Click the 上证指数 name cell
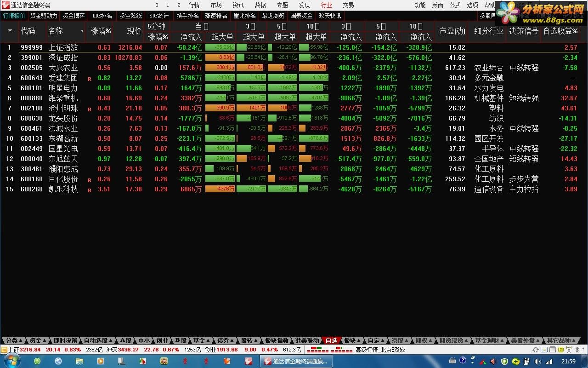Screen dimensions: 588x368 [63, 47]
